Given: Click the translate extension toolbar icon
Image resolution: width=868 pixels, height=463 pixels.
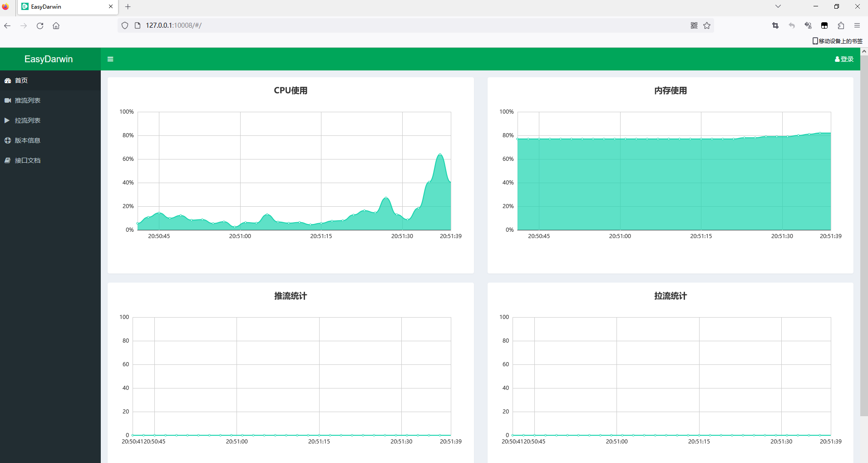Looking at the screenshot, I should pos(808,25).
